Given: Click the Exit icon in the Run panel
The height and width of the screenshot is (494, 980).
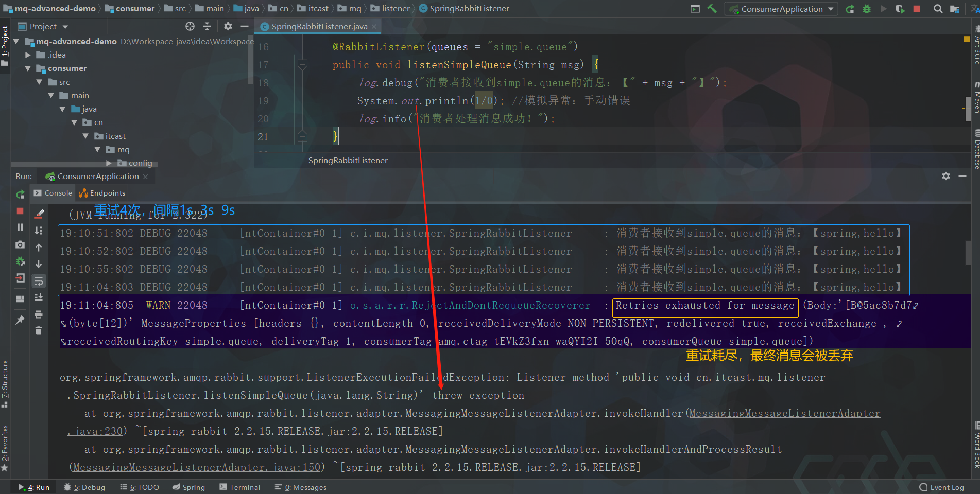Looking at the screenshot, I should point(20,278).
